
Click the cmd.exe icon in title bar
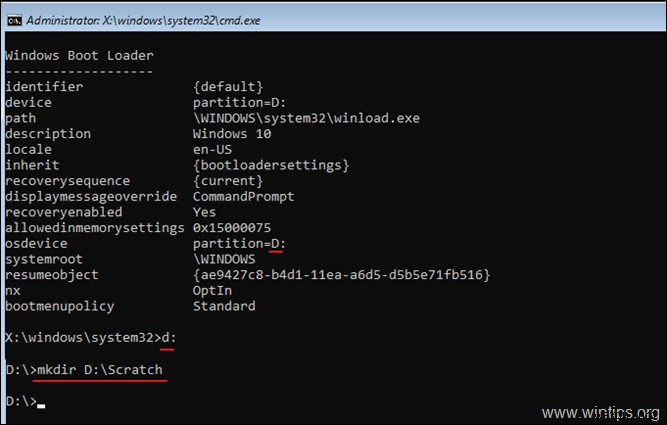(14, 14)
